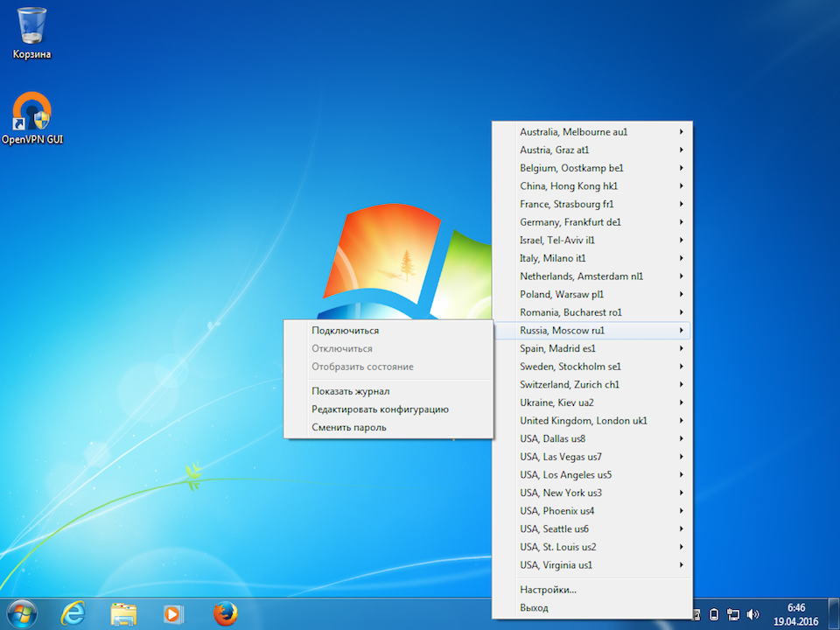Viewport: 840px width, 630px height.
Task: Select Подключиться to connect to Moscow
Action: 345,331
